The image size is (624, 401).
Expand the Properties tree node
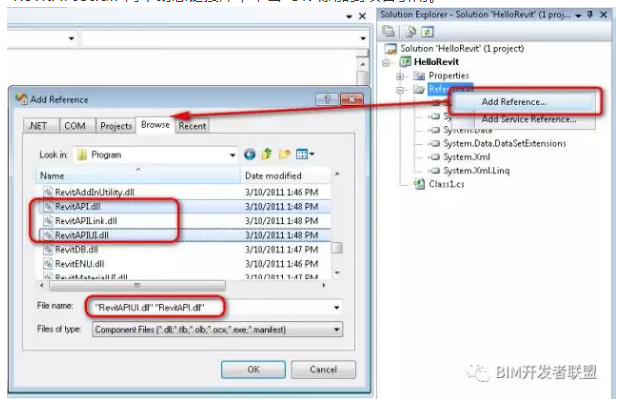click(400, 76)
